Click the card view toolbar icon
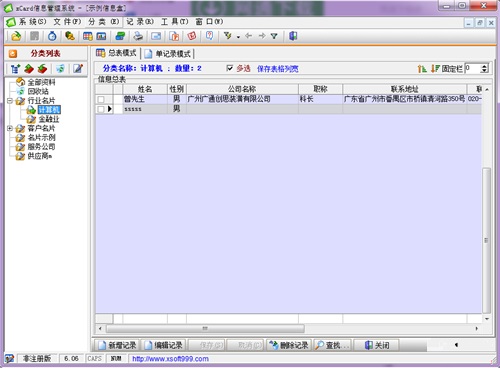This screenshot has width=500, height=368. point(101,36)
